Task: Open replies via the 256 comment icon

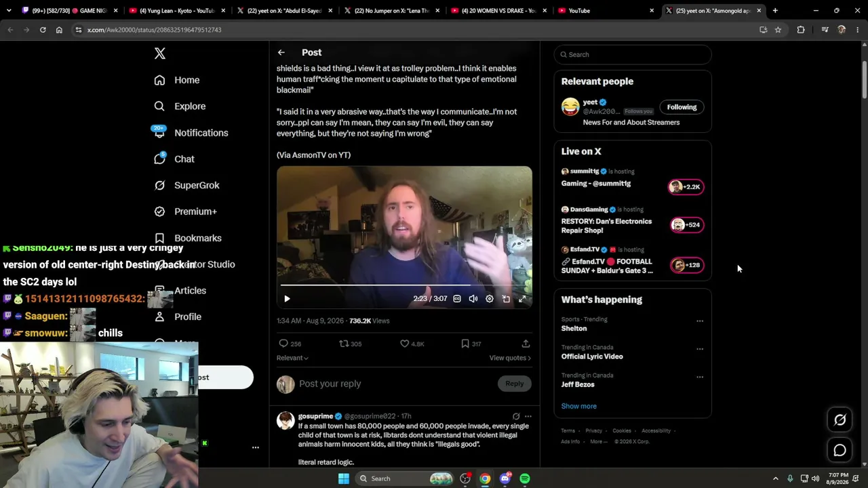Action: pos(283,344)
